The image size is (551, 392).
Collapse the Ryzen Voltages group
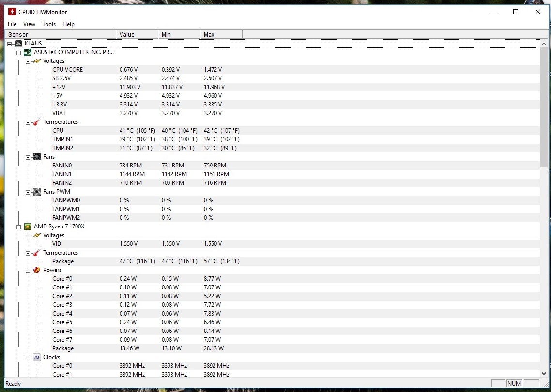tap(28, 235)
